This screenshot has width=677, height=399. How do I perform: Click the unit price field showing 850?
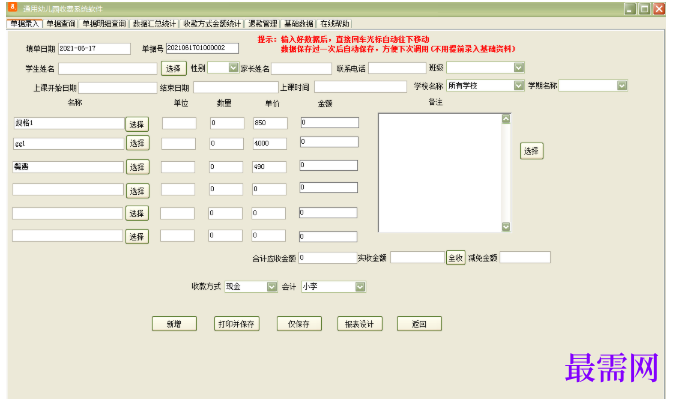click(x=270, y=123)
